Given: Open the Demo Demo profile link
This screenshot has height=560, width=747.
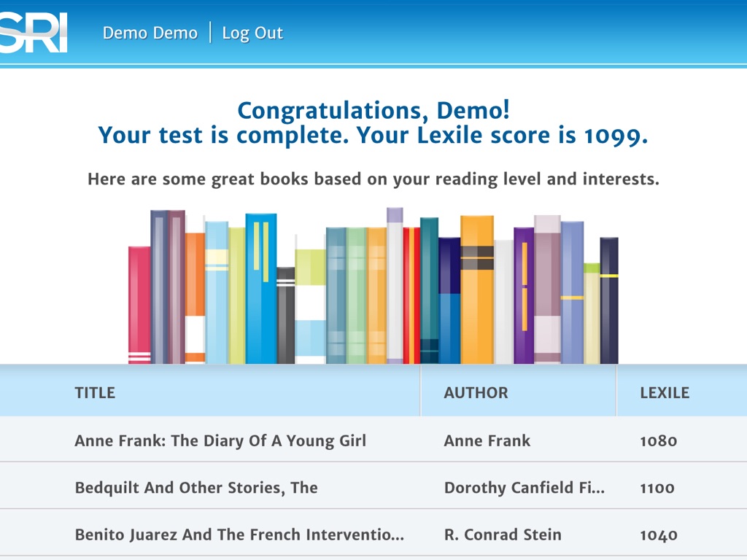Looking at the screenshot, I should pos(150,33).
